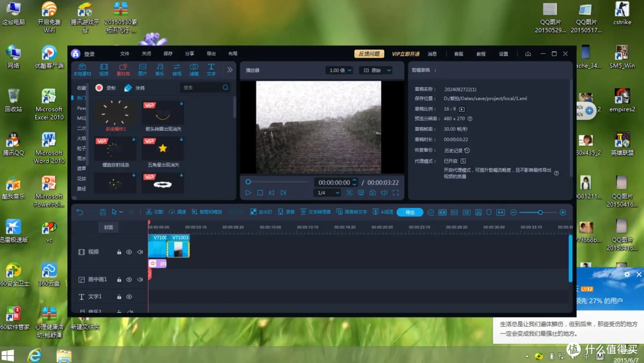Switch to the 视频 video tab
This screenshot has height=363, width=644.
click(x=104, y=70)
